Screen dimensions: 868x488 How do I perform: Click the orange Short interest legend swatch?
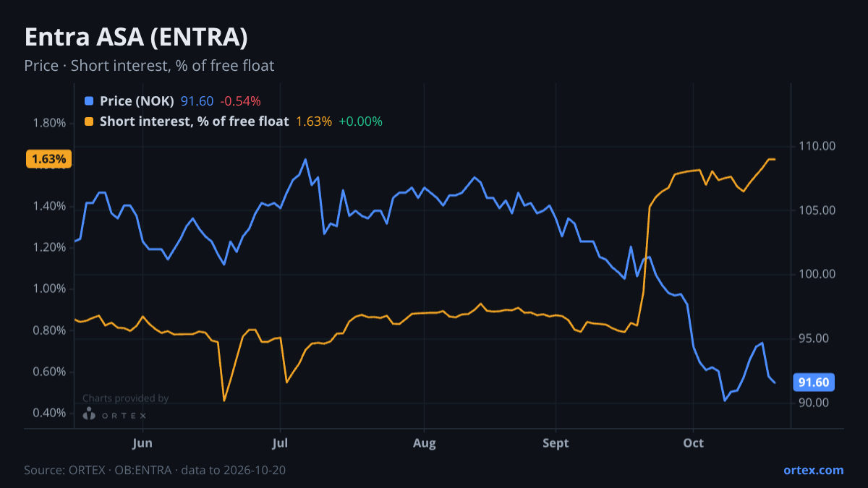(89, 121)
